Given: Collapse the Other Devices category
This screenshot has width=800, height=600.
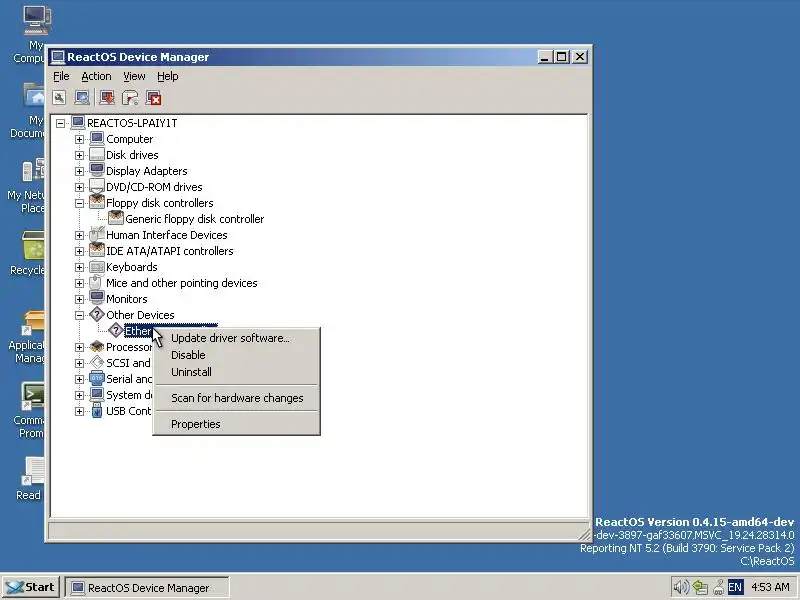Looking at the screenshot, I should coord(80,315).
